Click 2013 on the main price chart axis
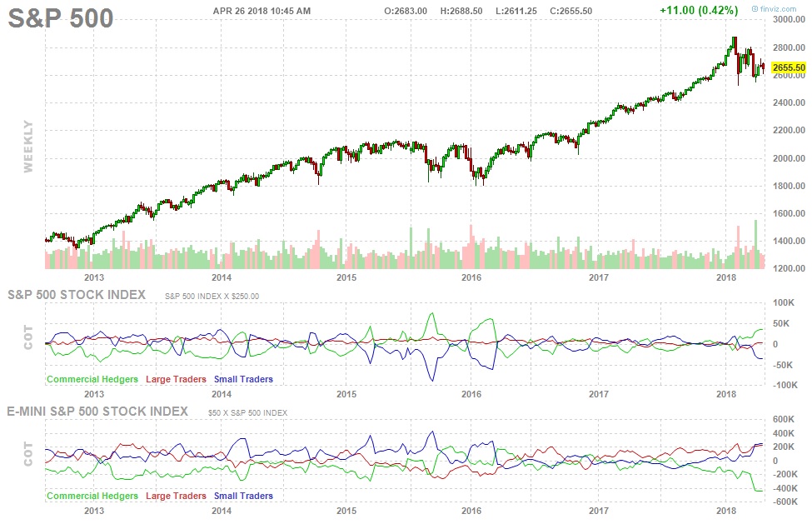 [94, 277]
